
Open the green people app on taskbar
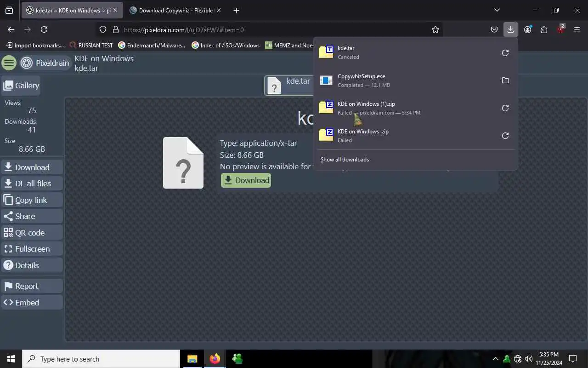pyautogui.click(x=237, y=359)
